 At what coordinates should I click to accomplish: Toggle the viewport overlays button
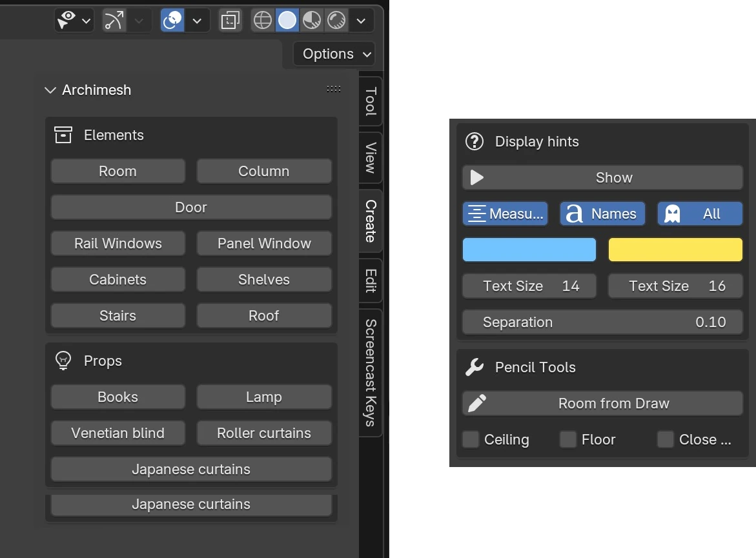click(172, 21)
